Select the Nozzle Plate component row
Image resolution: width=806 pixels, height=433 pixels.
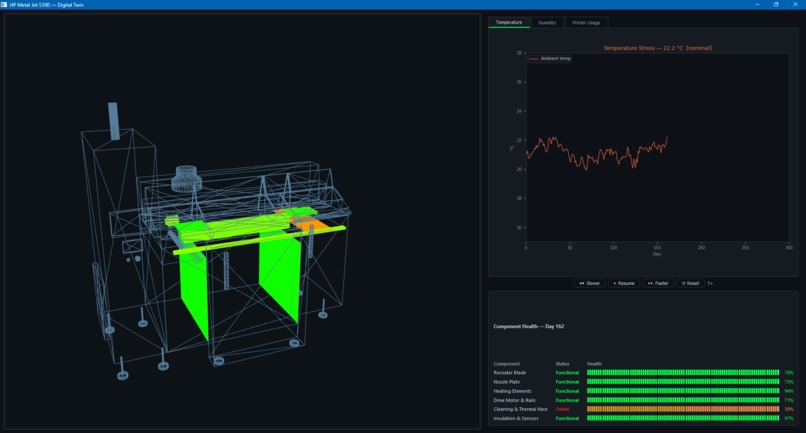[643, 382]
